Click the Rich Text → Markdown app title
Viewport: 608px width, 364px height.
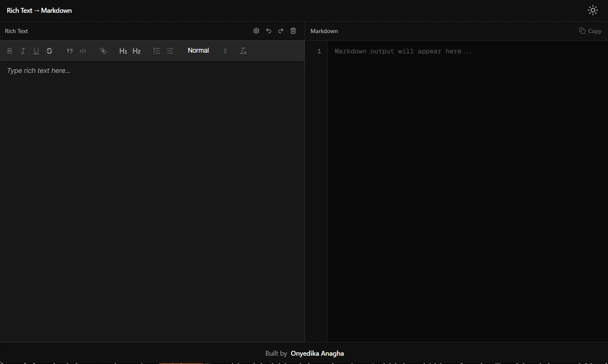coord(39,11)
